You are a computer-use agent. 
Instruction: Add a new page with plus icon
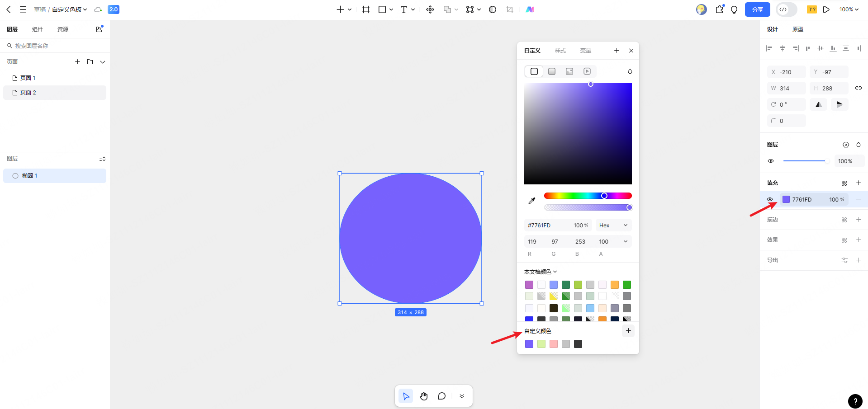click(77, 62)
